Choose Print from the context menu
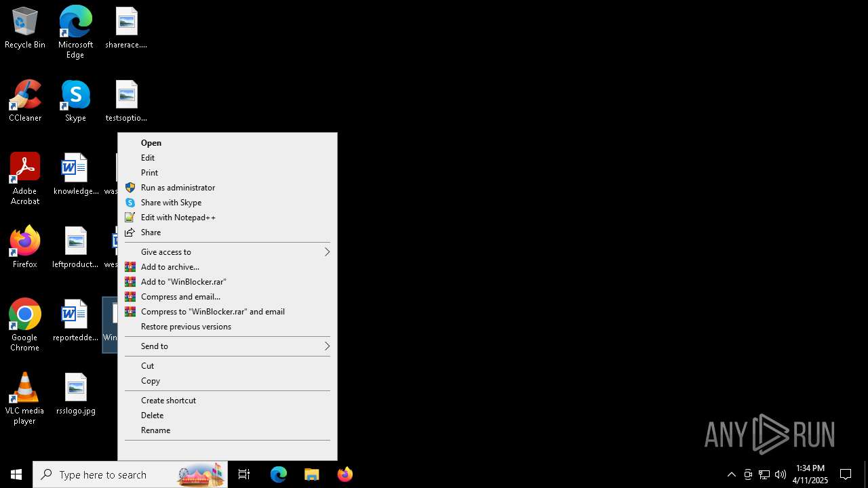Viewport: 868px width, 488px height. (227, 173)
